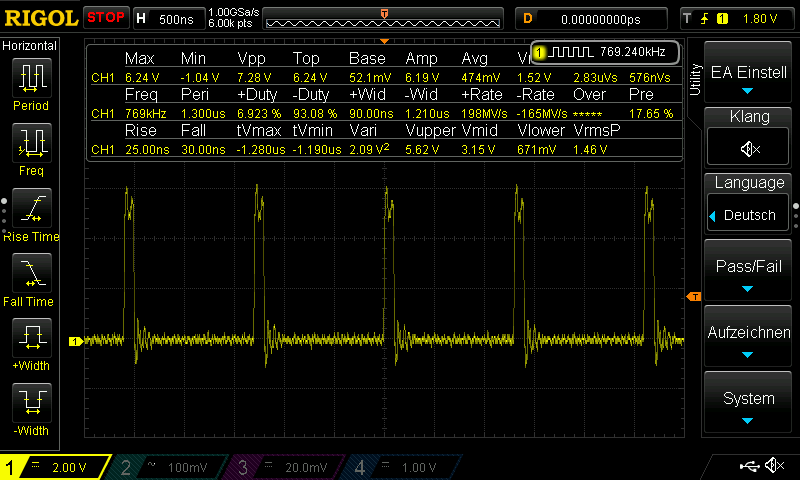Click the trigger level 1.80 V readout
This screenshot has height=480, width=800.
[x=760, y=19]
